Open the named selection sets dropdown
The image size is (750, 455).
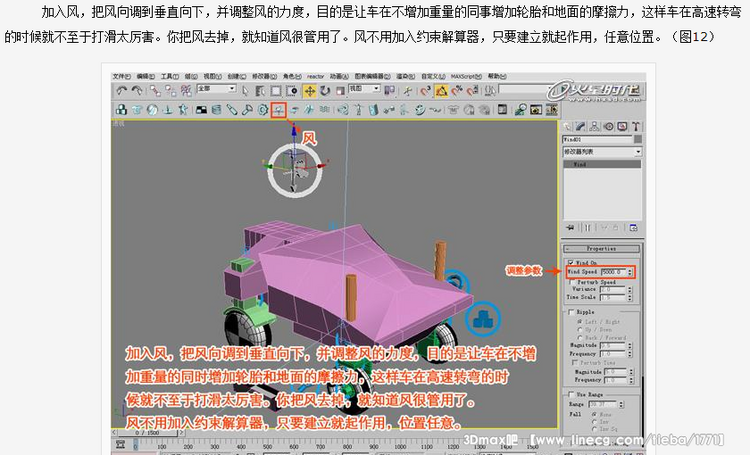tap(523, 89)
